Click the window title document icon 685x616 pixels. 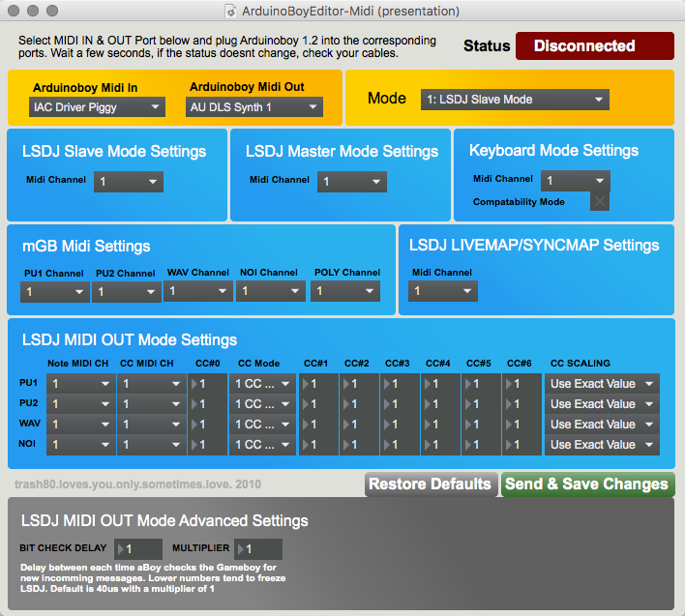[230, 11]
